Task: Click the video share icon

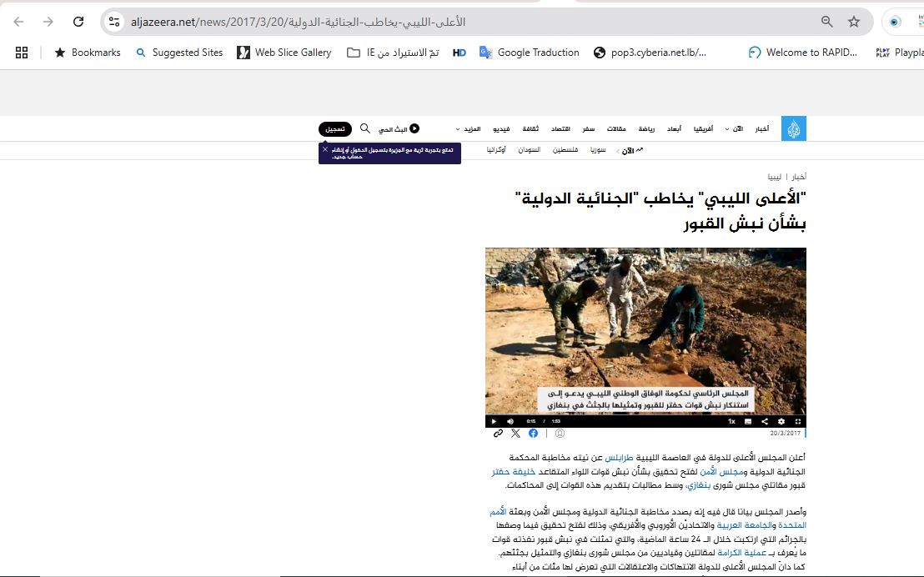Action: [765, 421]
